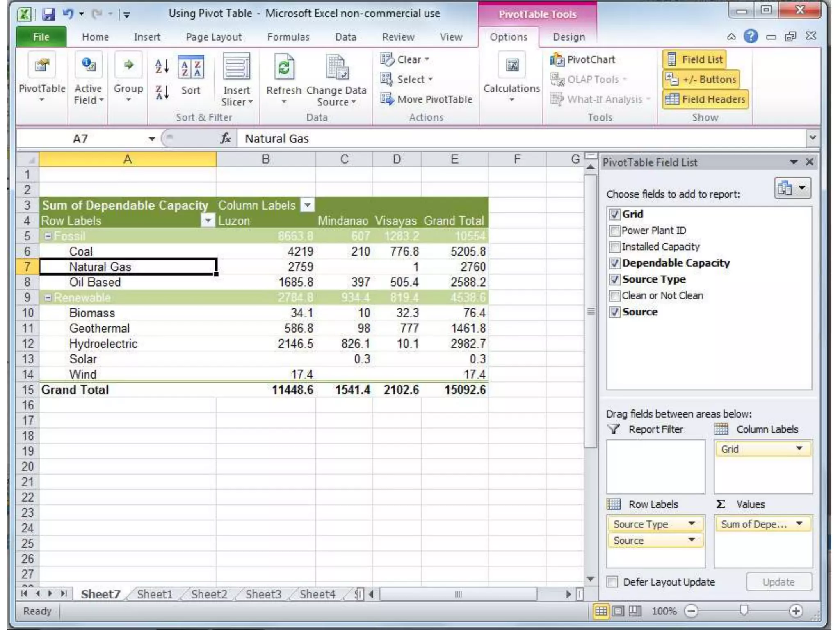The width and height of the screenshot is (840, 630).
Task: Enable Defer Layout Update checkbox
Action: click(x=612, y=582)
